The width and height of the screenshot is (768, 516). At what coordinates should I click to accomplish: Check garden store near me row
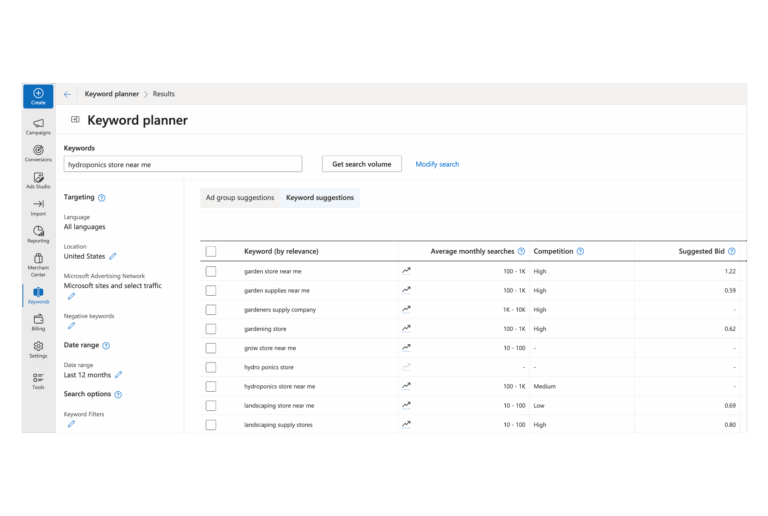(211, 271)
